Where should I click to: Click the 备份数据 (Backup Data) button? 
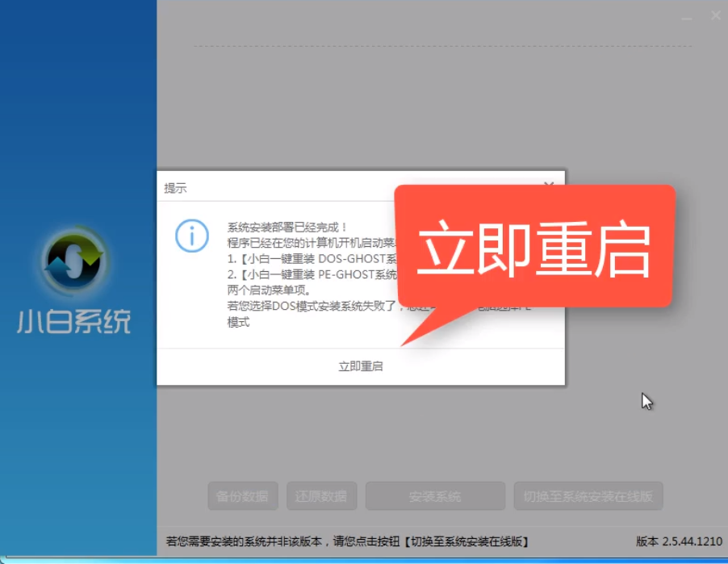pos(242,496)
